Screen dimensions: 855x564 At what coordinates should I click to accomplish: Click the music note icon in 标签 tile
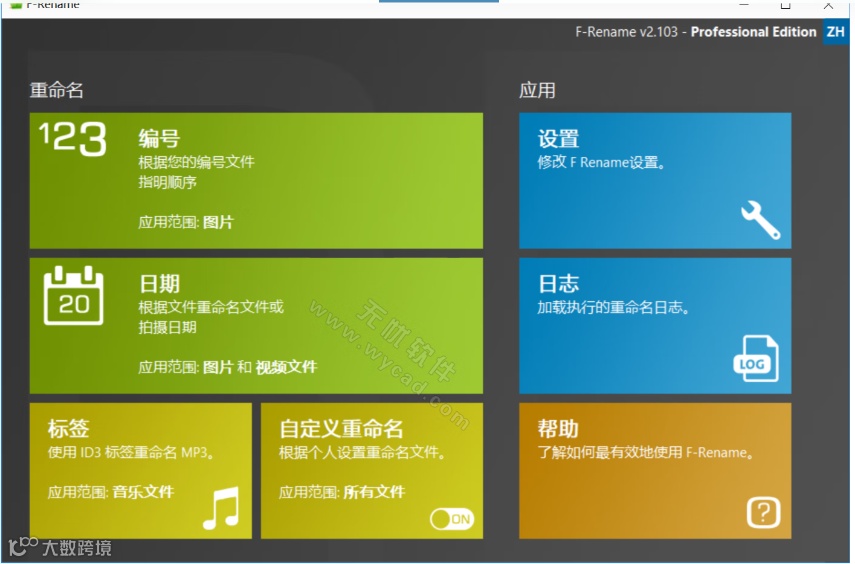point(221,508)
